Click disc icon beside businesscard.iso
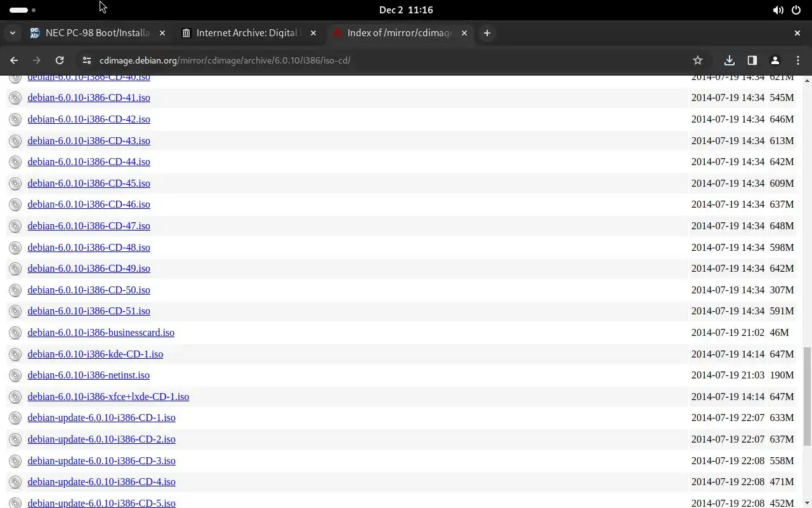The height and width of the screenshot is (508, 812). [x=15, y=333]
